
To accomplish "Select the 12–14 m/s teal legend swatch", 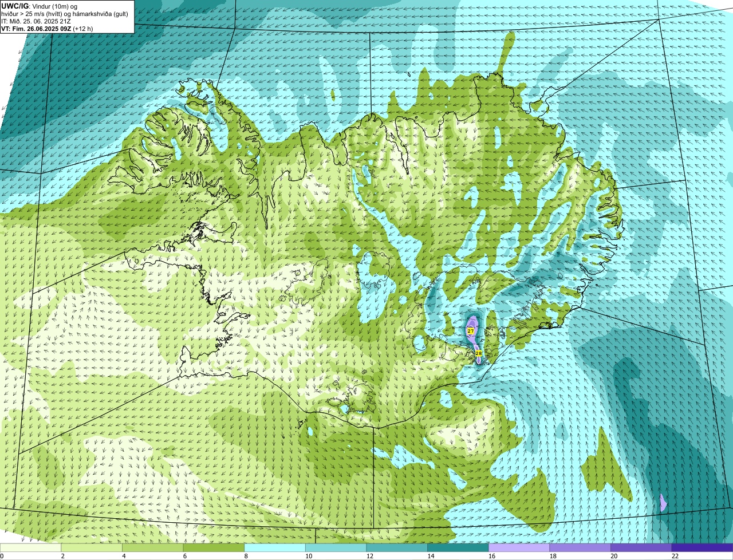I will (397, 548).
